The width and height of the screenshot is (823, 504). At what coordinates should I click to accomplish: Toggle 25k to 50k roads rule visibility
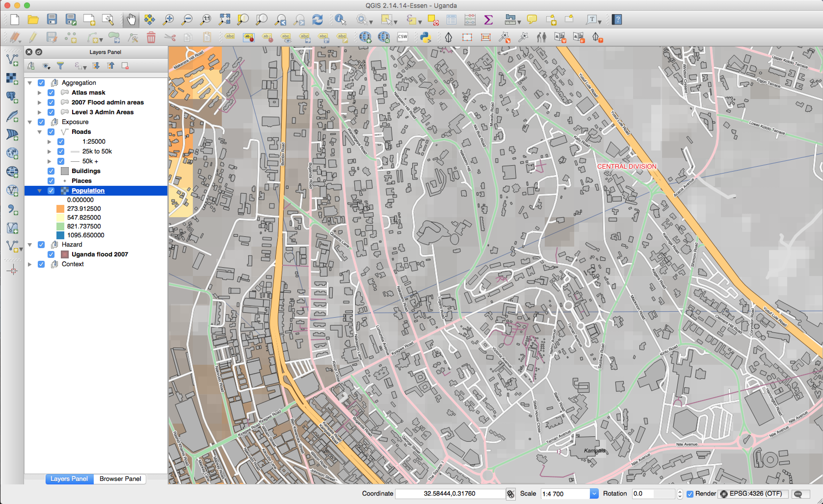point(61,151)
